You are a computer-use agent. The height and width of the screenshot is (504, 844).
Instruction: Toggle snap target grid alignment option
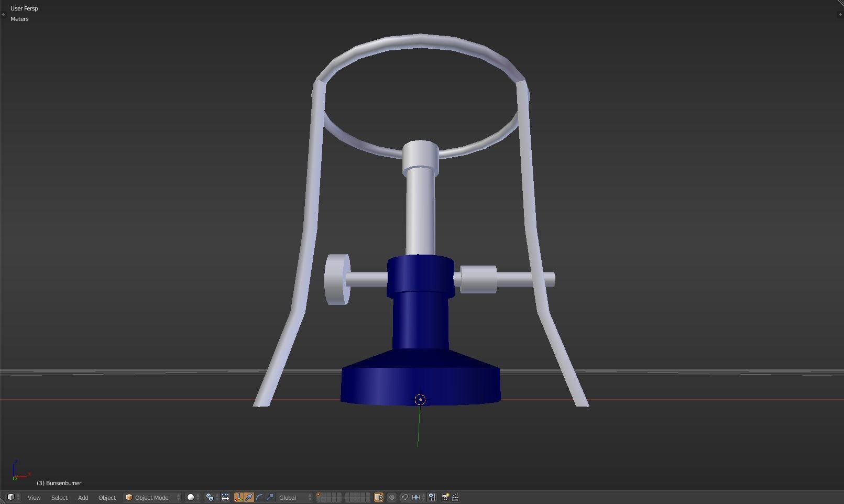(432, 497)
